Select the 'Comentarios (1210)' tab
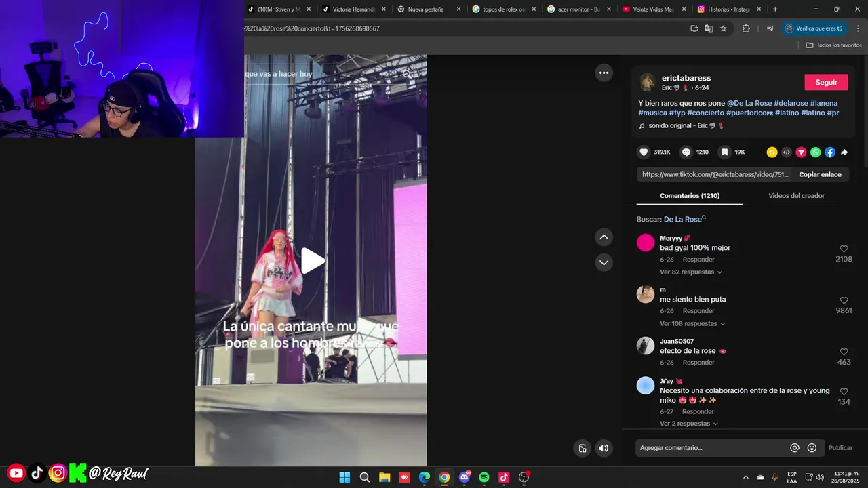Viewport: 868px width, 488px height. [x=690, y=196]
